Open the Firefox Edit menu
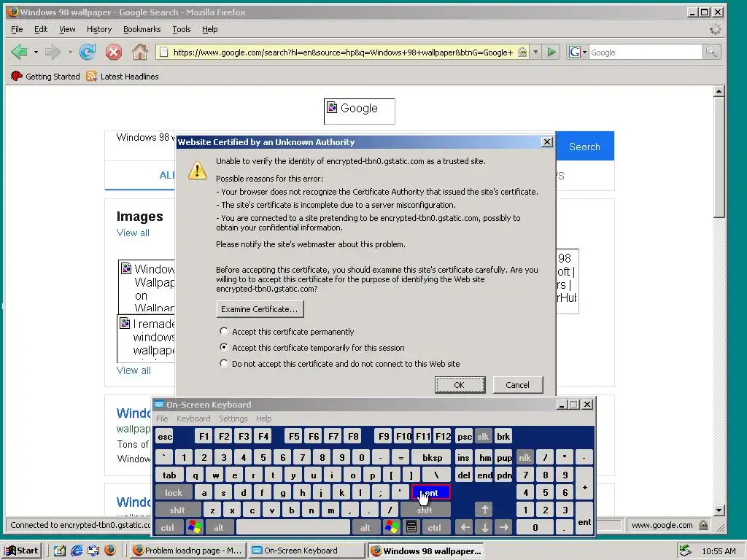Image resolution: width=747 pixels, height=560 pixels. pos(41,29)
